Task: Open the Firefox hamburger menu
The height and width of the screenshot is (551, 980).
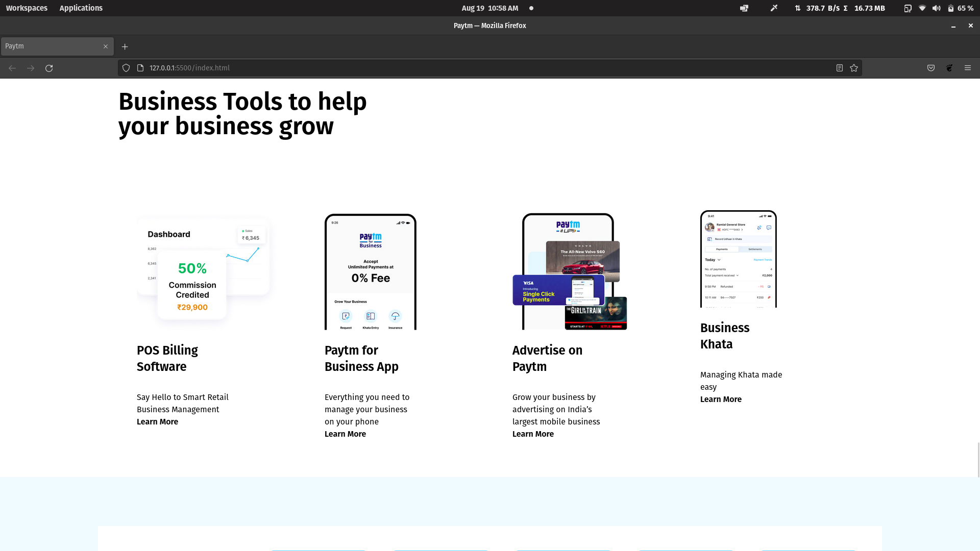Action: click(968, 68)
